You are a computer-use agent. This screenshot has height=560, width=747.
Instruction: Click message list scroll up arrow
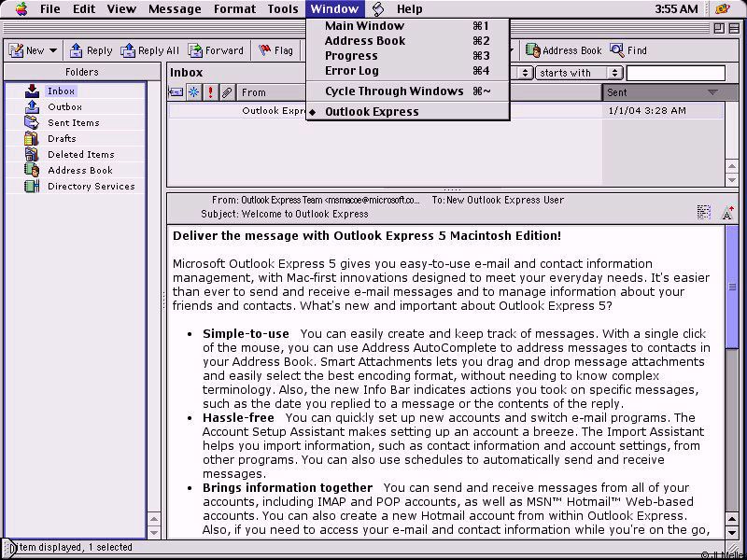coord(732,166)
